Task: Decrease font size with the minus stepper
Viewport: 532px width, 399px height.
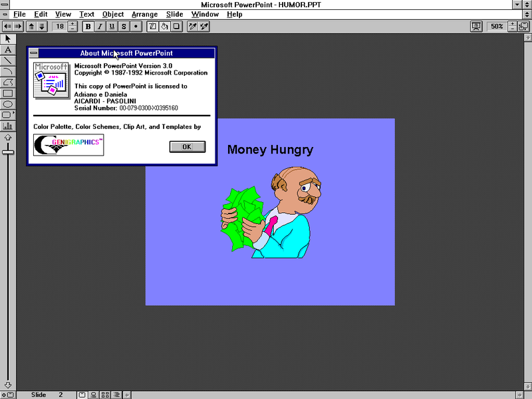Action: [72, 29]
